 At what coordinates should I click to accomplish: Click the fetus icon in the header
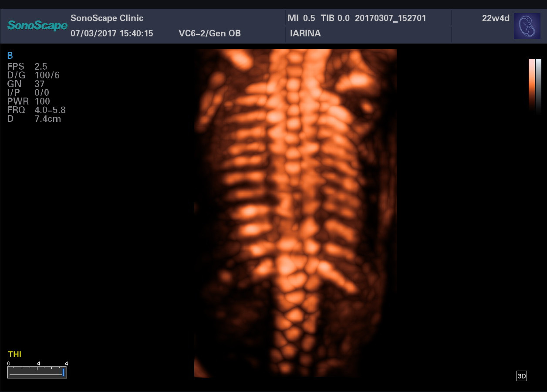[x=527, y=26]
